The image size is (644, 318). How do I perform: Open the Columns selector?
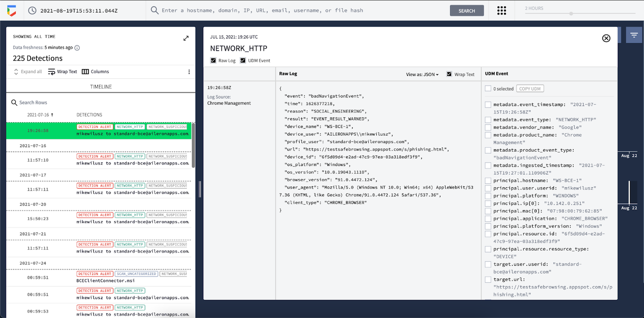[95, 71]
